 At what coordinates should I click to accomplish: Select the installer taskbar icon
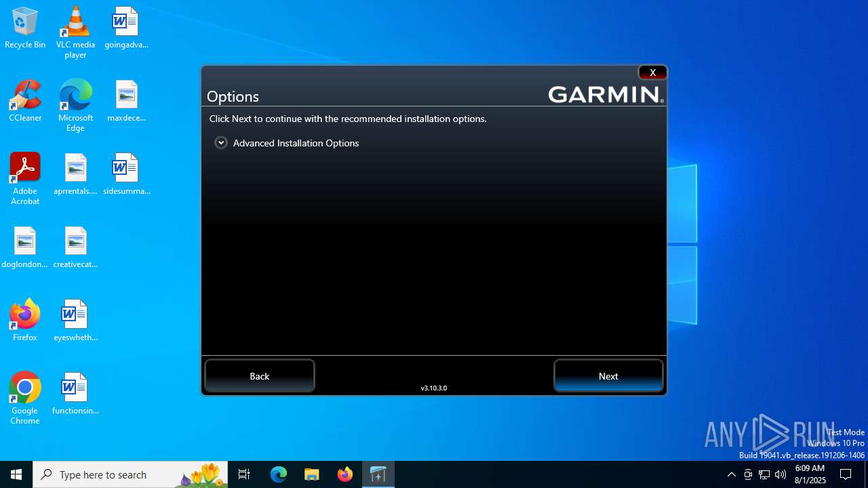tap(378, 474)
